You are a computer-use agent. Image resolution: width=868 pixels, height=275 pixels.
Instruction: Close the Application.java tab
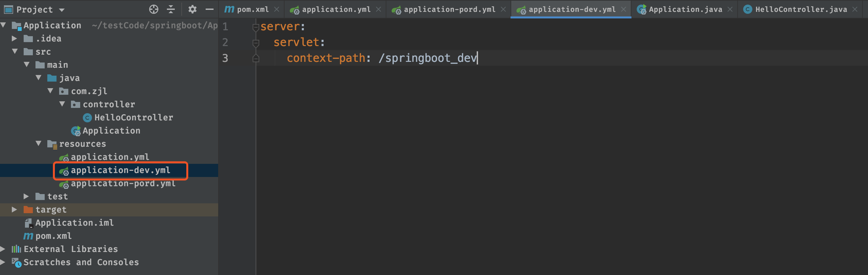730,10
